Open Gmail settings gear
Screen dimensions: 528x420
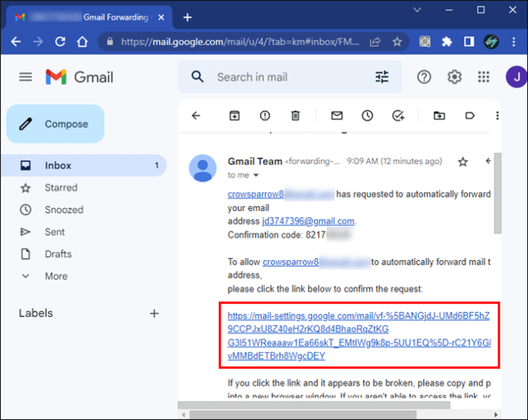455,77
